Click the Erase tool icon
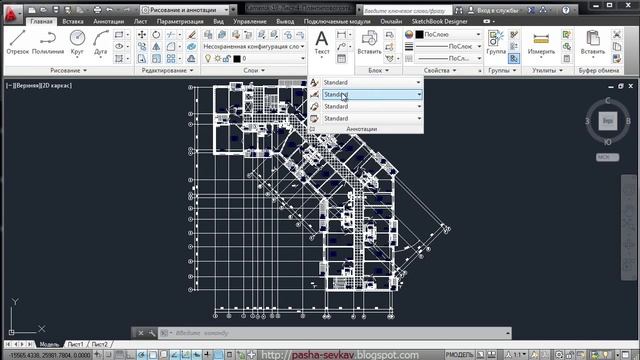 click(x=191, y=35)
